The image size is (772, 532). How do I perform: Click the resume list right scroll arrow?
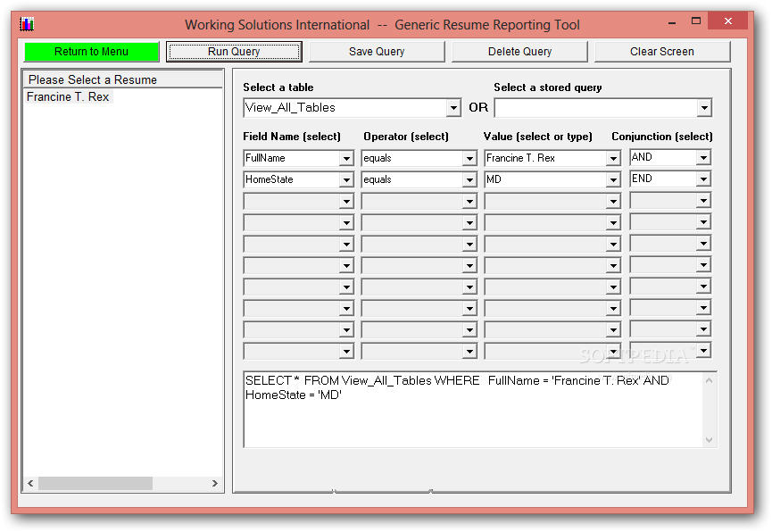pos(215,483)
